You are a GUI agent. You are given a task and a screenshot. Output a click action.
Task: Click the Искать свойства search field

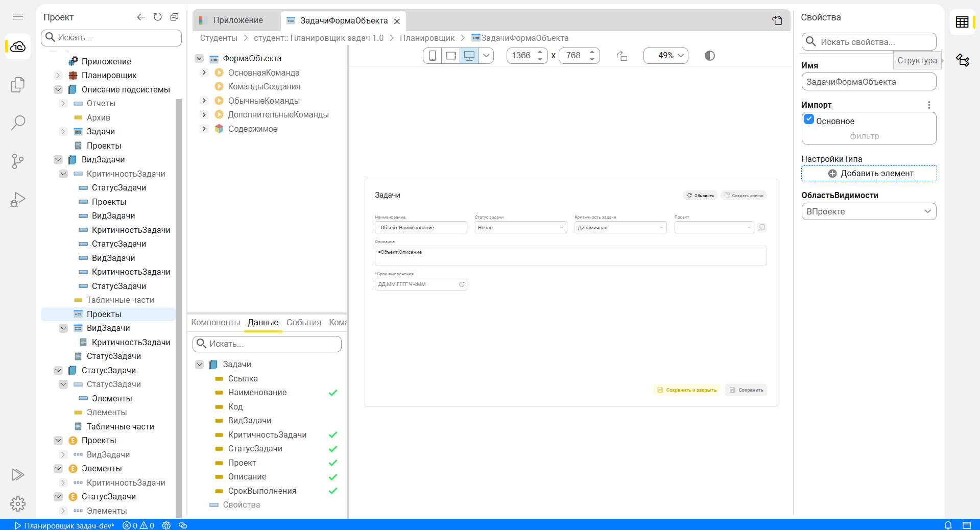tap(868, 42)
